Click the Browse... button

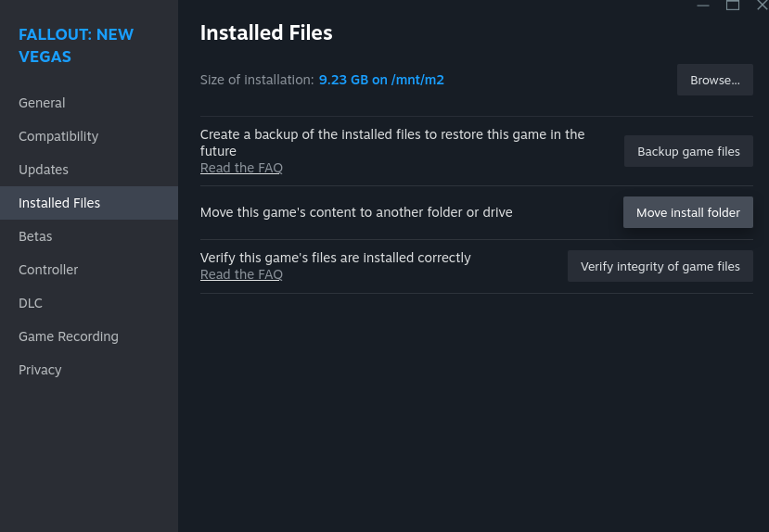point(714,80)
